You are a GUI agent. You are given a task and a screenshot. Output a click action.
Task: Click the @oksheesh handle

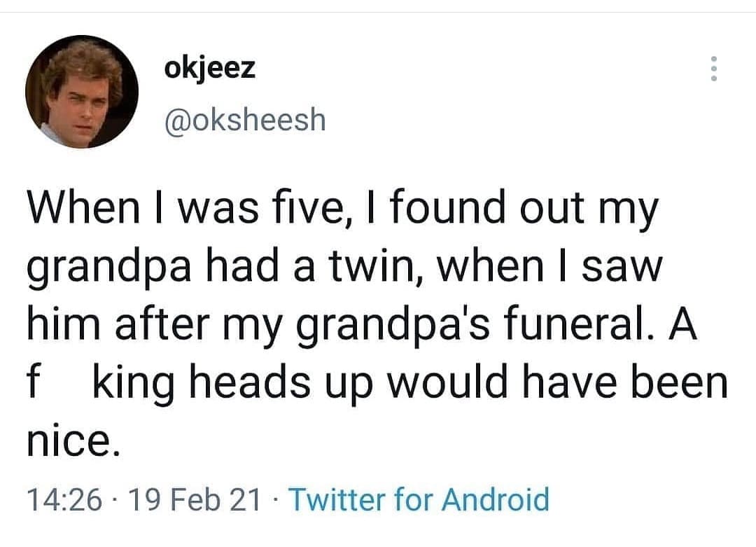(244, 119)
